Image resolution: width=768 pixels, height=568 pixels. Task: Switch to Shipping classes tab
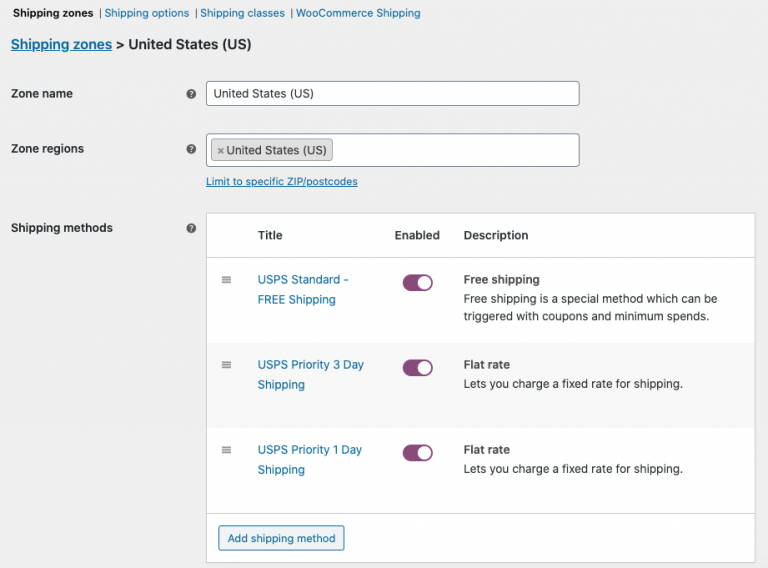tap(242, 13)
